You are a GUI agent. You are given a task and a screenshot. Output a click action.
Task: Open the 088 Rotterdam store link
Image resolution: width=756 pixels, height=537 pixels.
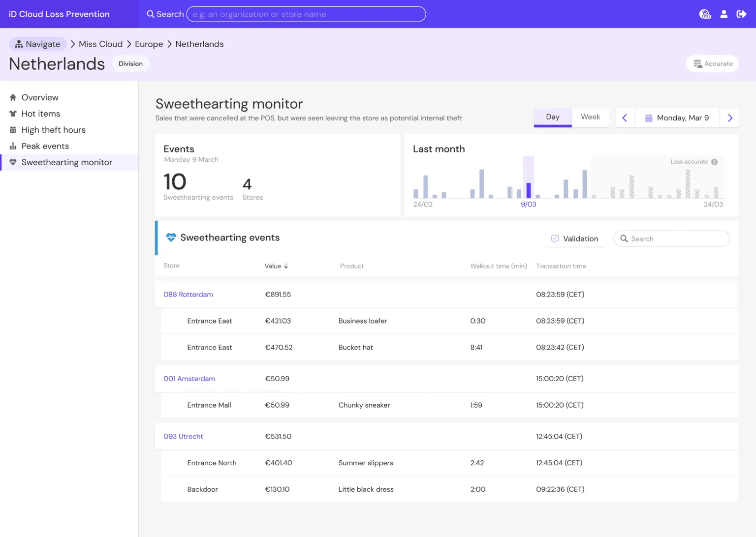pos(188,295)
